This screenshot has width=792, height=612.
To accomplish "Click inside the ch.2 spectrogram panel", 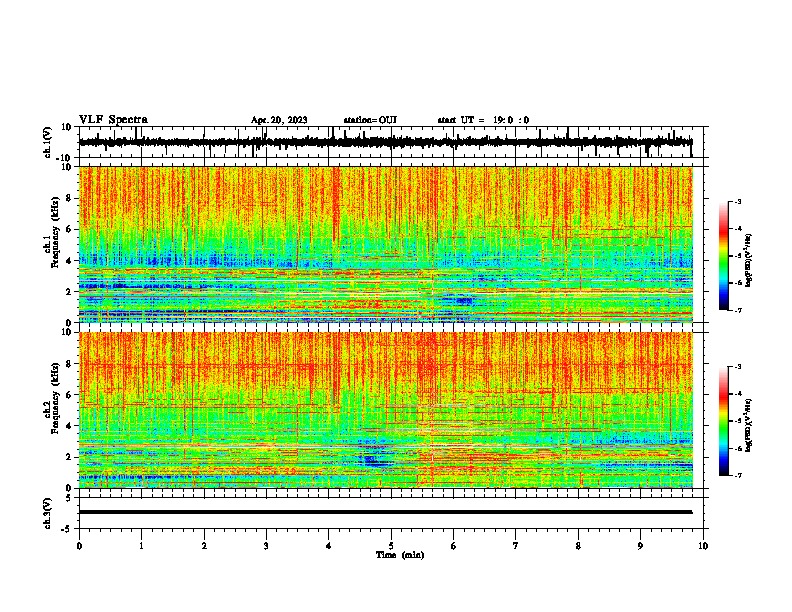I will click(x=386, y=410).
